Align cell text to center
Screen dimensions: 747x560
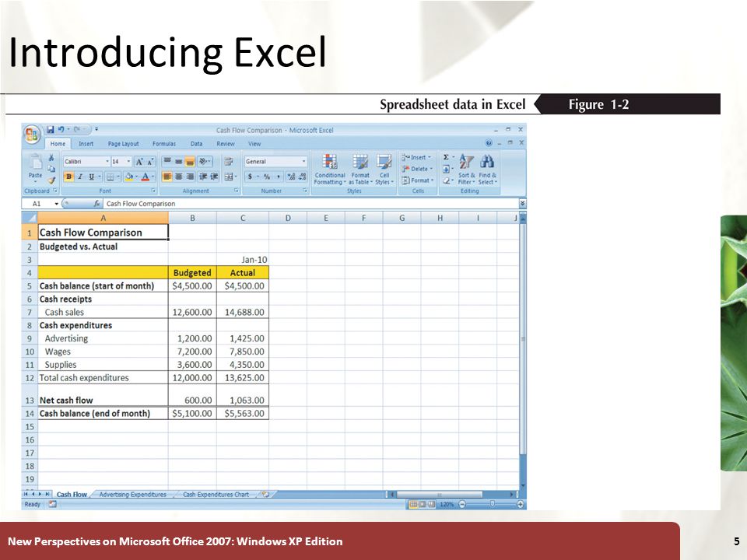point(178,177)
